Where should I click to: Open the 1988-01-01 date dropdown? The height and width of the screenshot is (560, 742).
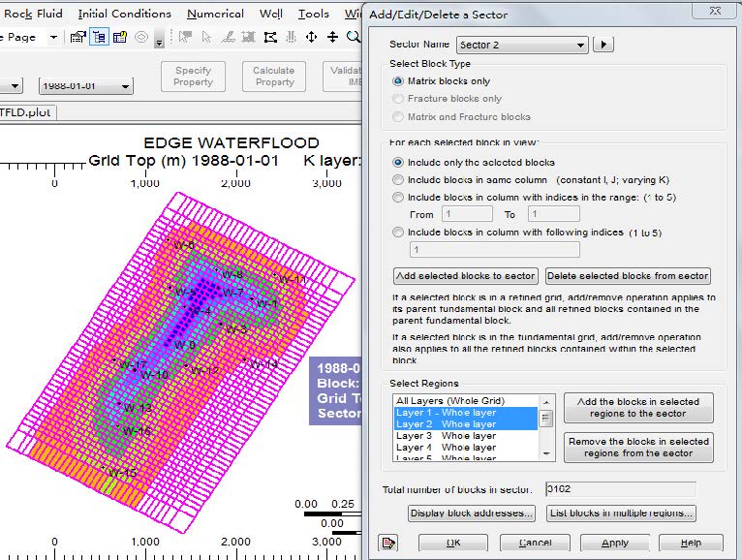tap(125, 86)
